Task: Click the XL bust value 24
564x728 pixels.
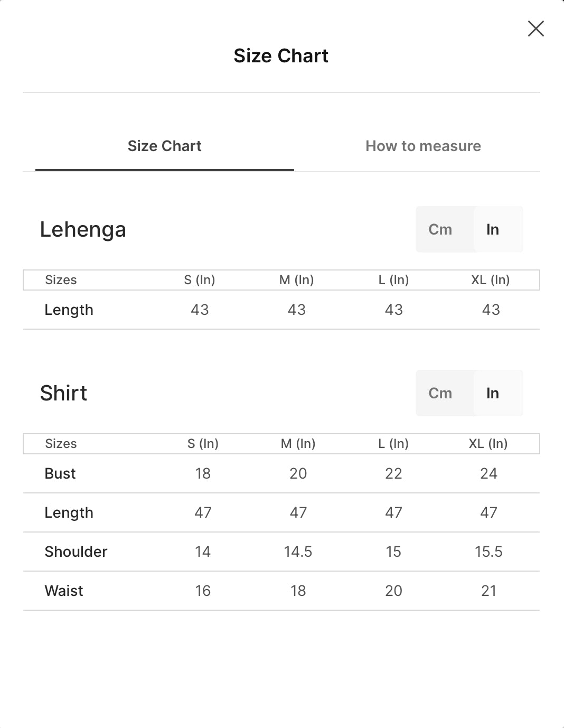Action: 488,473
